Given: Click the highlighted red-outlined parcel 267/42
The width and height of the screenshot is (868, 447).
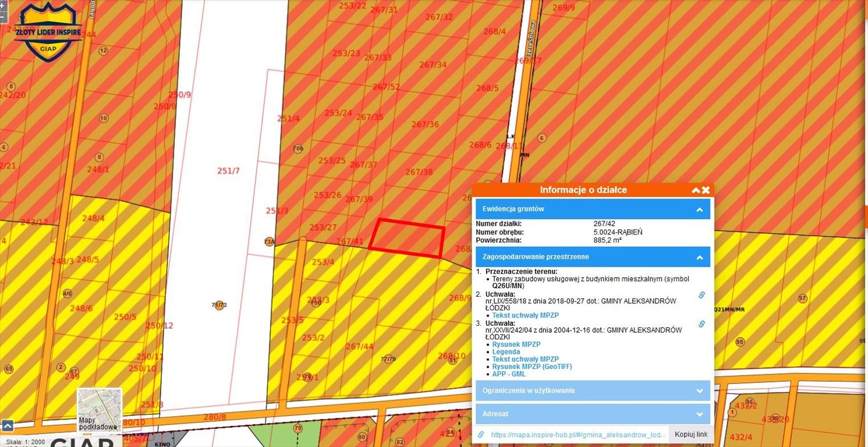Looking at the screenshot, I should [x=407, y=237].
